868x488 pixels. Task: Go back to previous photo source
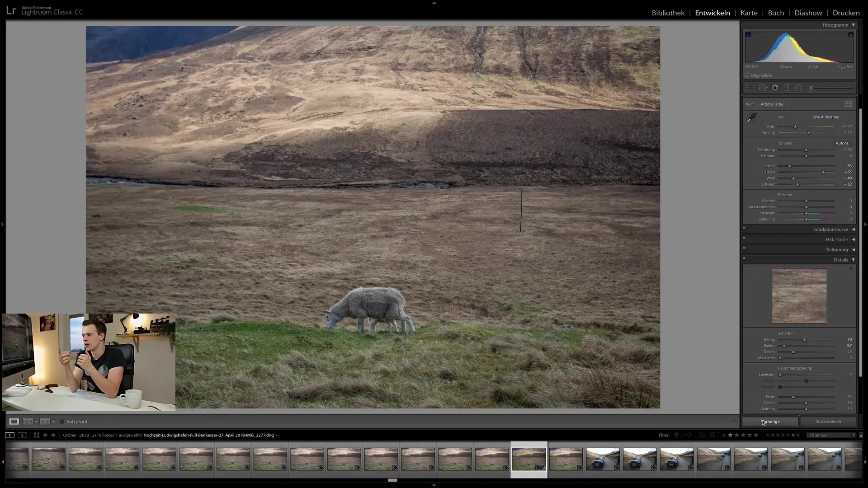pos(45,435)
